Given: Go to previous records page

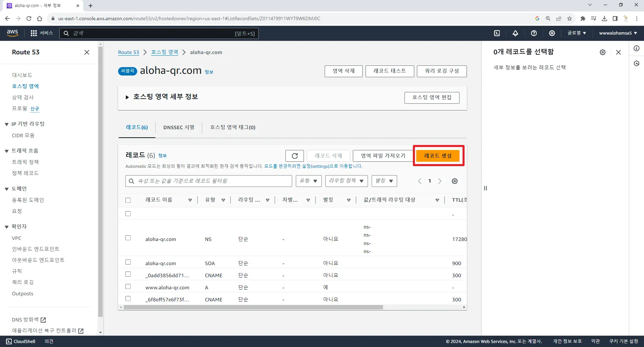Looking at the screenshot, I should tap(420, 181).
